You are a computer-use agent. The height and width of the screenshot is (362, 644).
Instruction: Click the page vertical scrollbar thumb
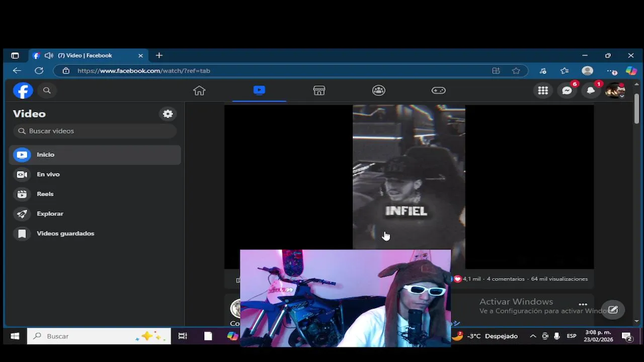tap(636, 108)
